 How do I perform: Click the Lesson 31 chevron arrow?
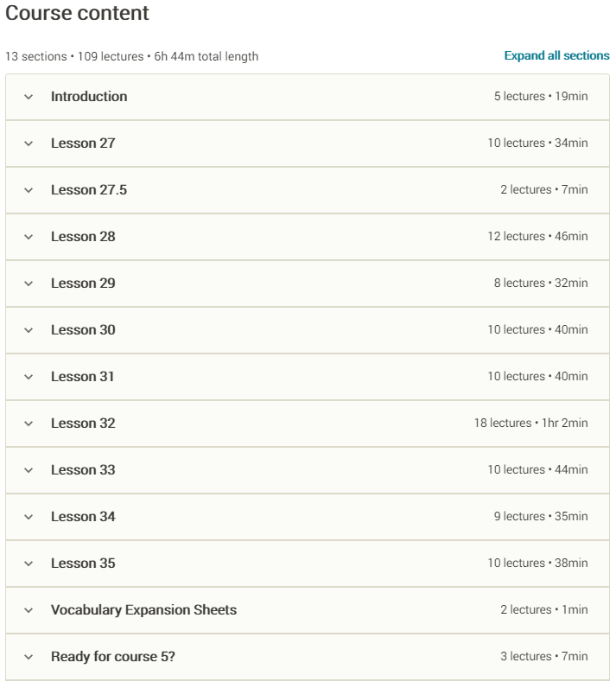(x=29, y=377)
